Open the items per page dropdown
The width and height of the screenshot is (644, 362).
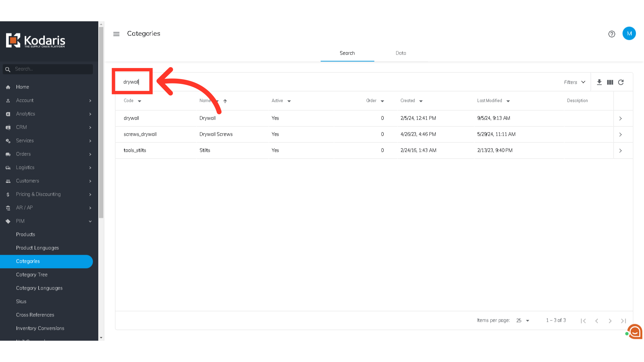coord(523,320)
